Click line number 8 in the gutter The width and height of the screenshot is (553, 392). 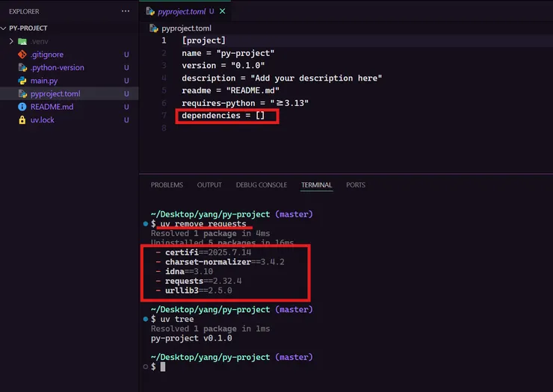(164, 128)
